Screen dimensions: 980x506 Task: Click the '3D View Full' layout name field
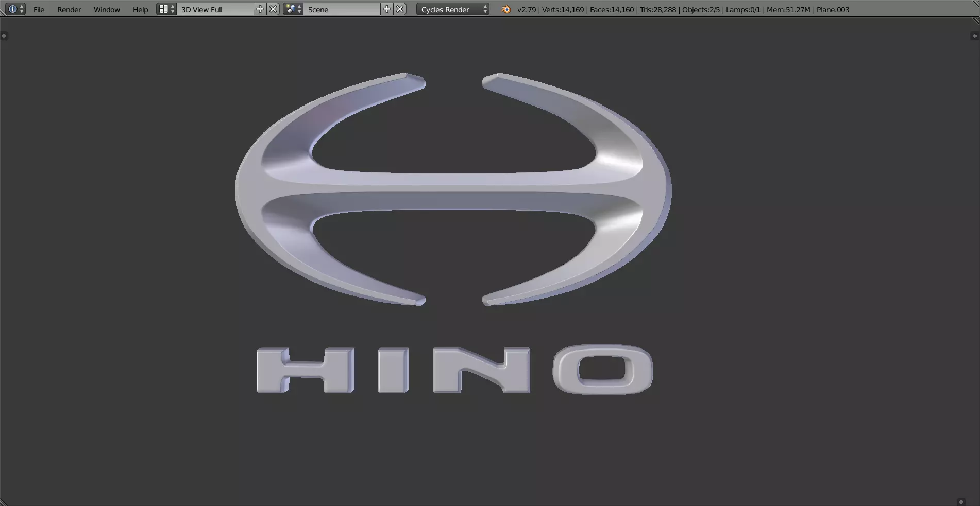[215, 9]
